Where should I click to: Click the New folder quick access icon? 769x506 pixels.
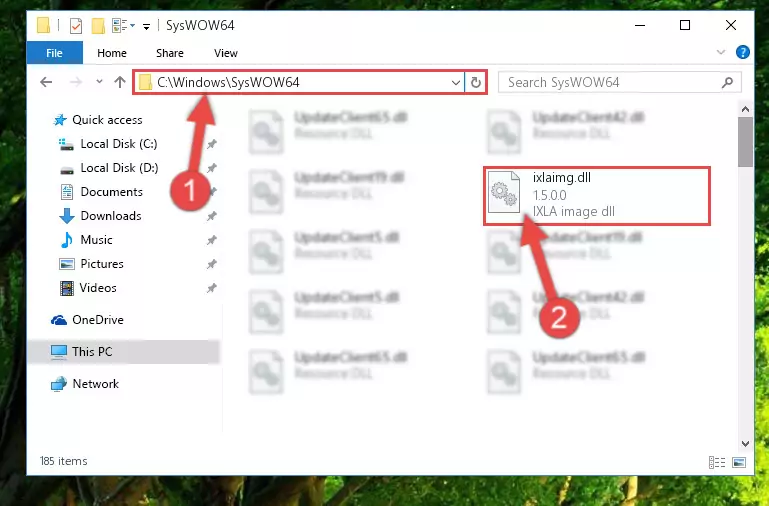98,25
